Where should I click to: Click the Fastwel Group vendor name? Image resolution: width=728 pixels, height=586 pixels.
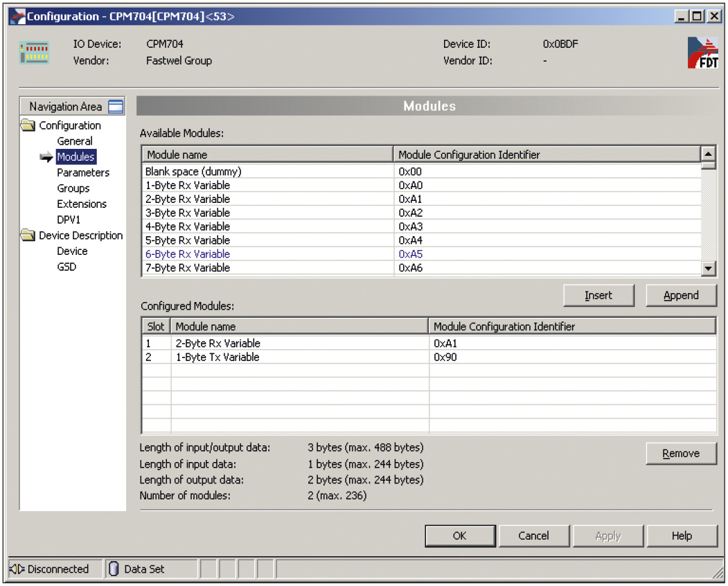[x=179, y=61]
